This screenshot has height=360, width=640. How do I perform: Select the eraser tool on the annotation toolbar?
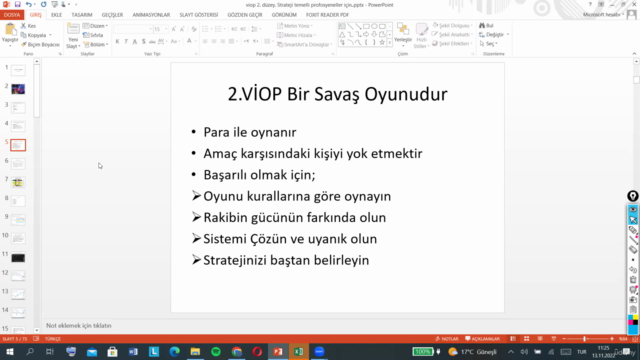(x=633, y=250)
